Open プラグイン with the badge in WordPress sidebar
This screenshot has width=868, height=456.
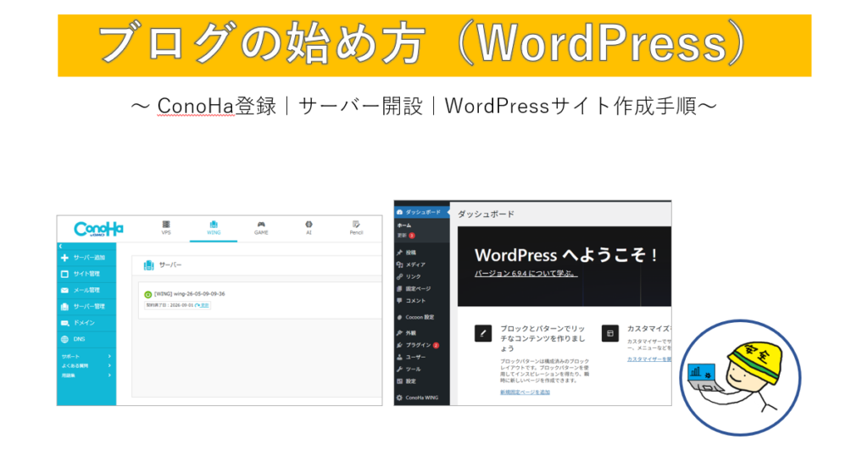(422, 345)
